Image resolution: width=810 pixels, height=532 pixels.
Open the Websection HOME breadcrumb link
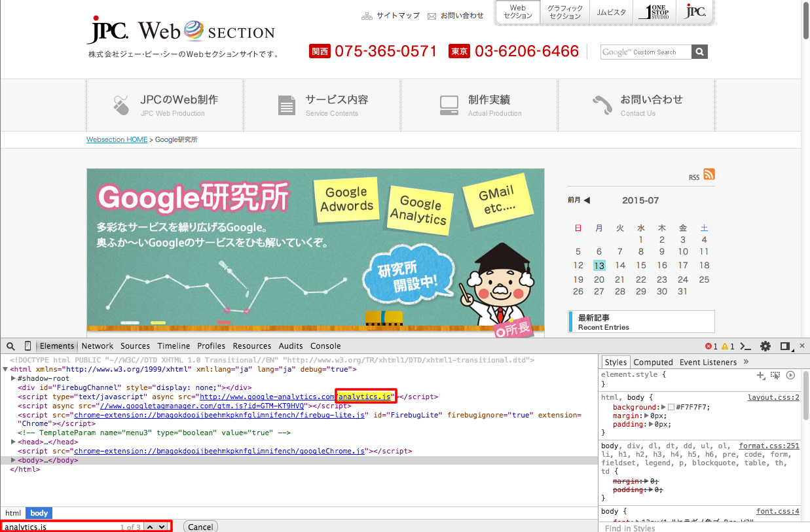[x=117, y=140]
